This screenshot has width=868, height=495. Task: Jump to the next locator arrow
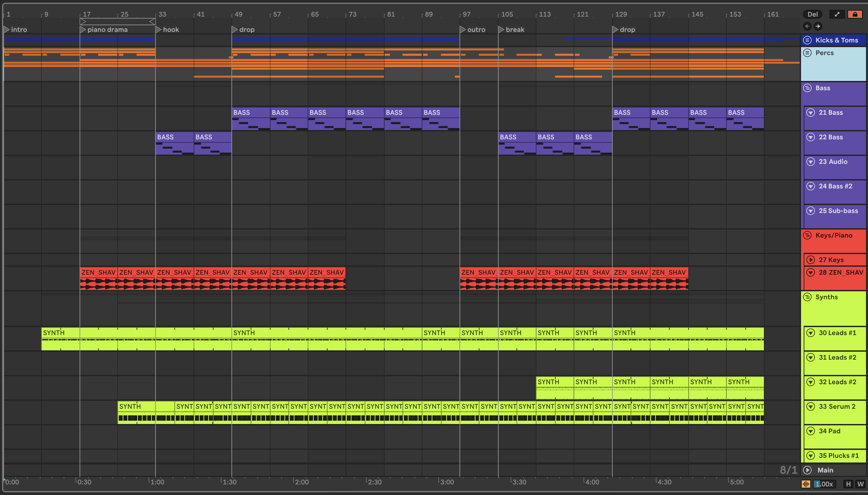pos(818,26)
